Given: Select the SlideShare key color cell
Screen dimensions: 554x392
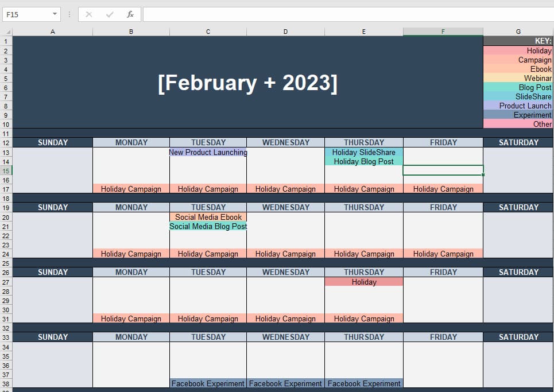Looking at the screenshot, I should coord(518,96).
